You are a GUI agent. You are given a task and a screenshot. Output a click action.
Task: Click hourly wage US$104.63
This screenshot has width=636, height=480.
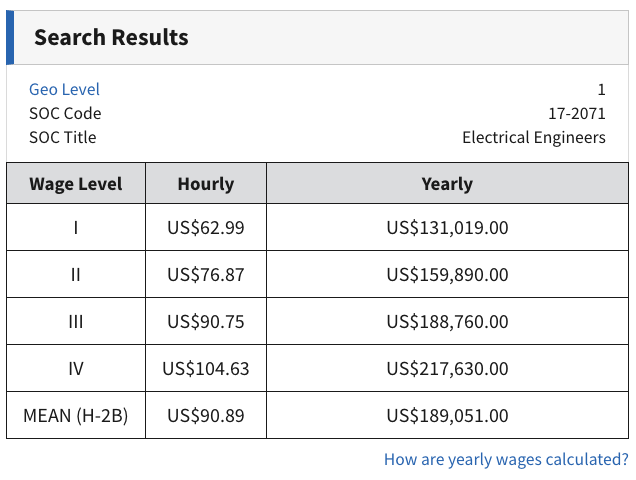(205, 369)
